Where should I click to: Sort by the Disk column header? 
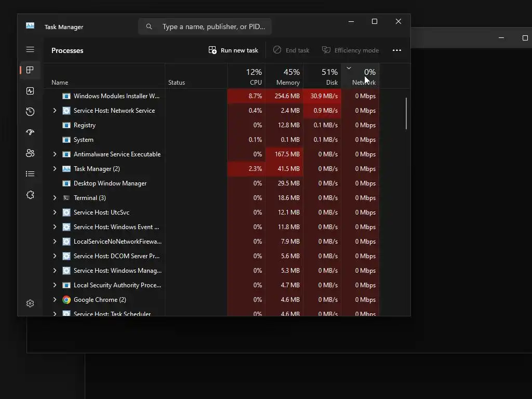[322, 76]
